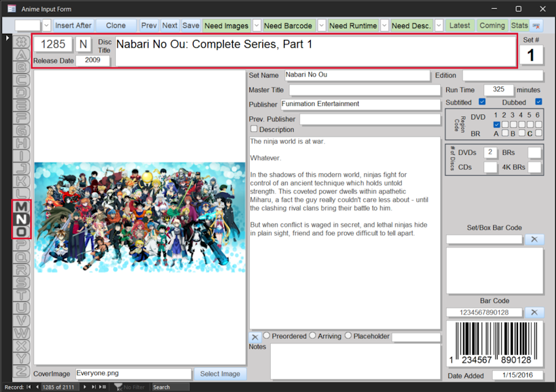Jump to titles starting with letter B
The height and width of the screenshot is (392, 556).
tap(22, 67)
